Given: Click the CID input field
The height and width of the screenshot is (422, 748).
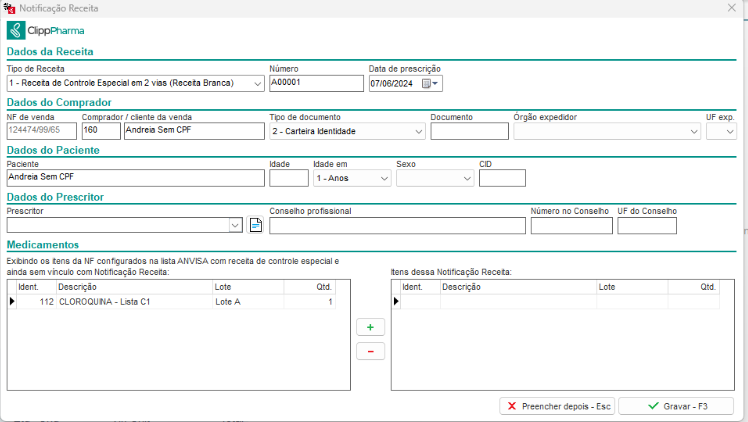Looking at the screenshot, I should [x=502, y=178].
